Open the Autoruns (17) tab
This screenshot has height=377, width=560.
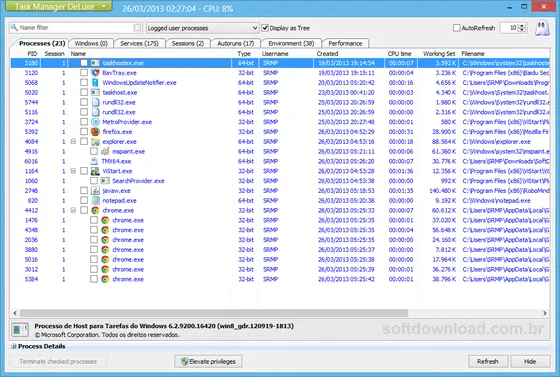pos(235,43)
